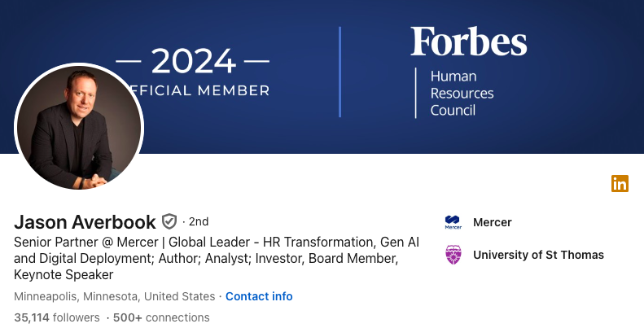The image size is (644, 328).
Task: Click the Contact info link
Action: click(x=259, y=296)
